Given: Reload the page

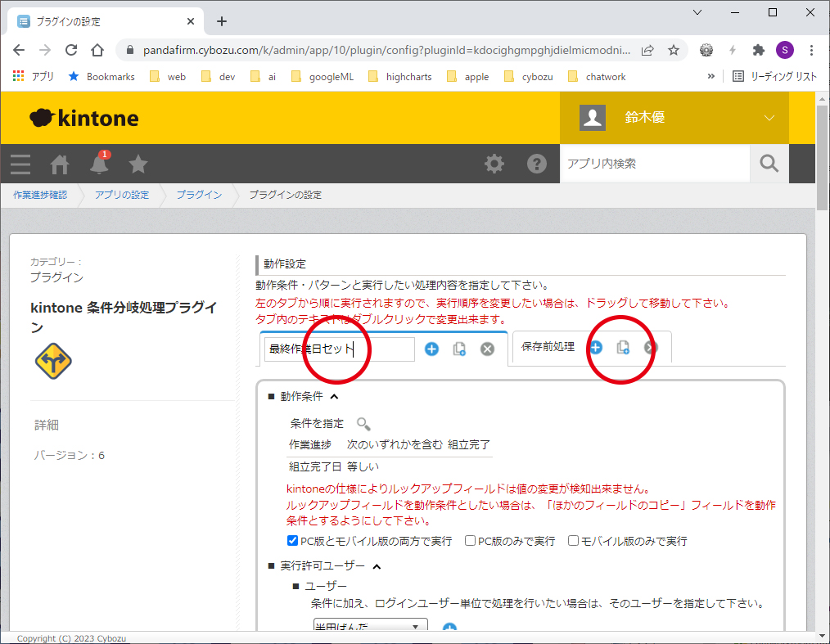Looking at the screenshot, I should pyautogui.click(x=71, y=50).
